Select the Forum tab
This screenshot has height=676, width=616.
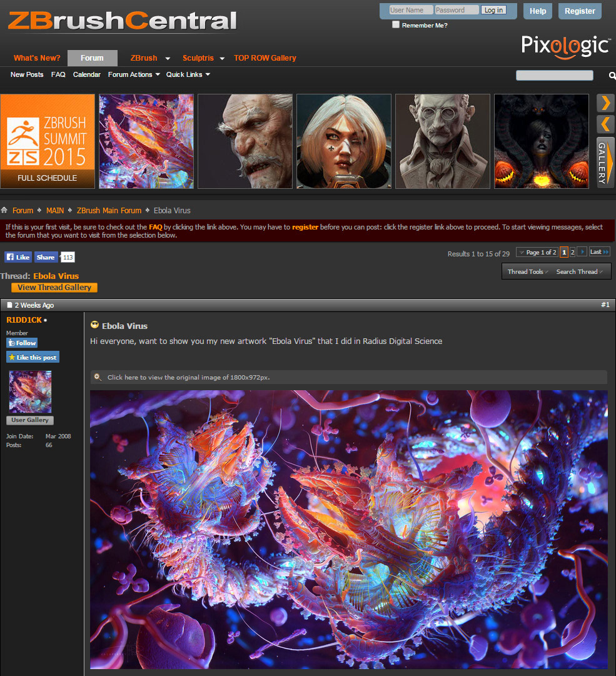(x=93, y=58)
